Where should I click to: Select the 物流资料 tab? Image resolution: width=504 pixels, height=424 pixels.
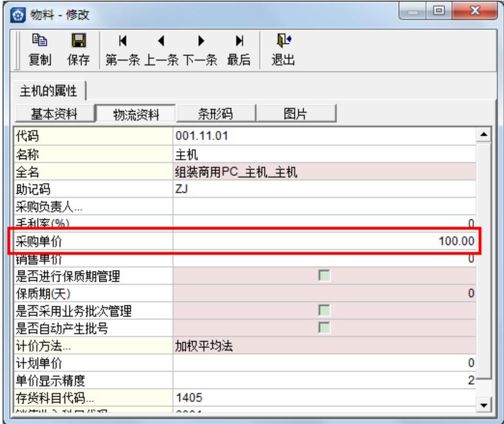(x=136, y=114)
